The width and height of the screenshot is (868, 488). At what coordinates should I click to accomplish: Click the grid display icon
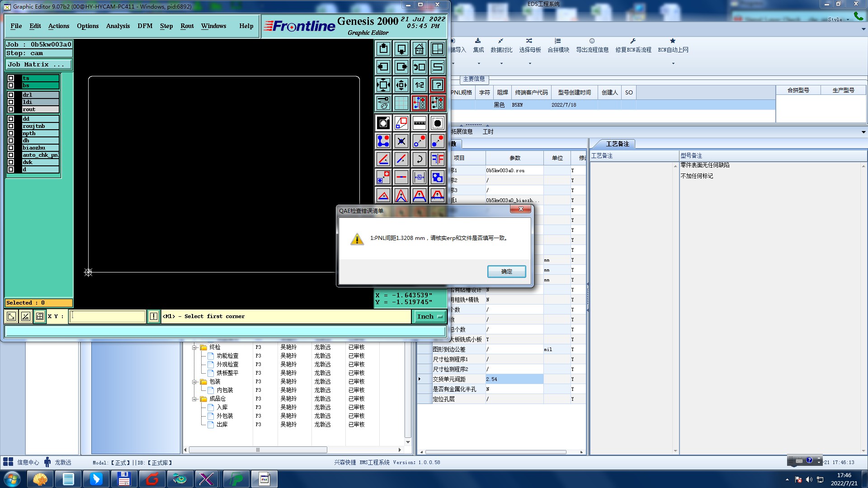[x=401, y=103]
